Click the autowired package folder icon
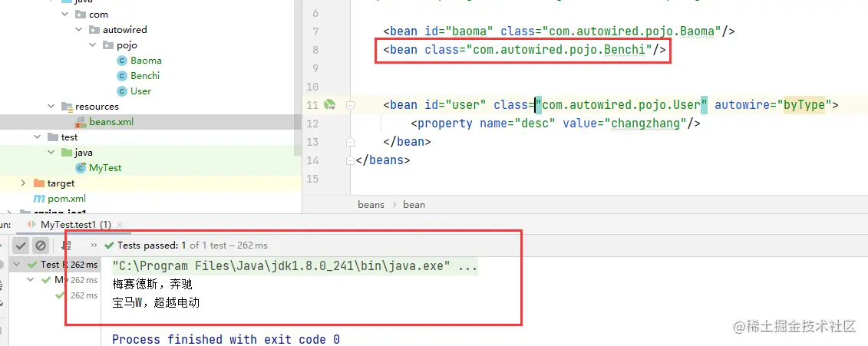Viewport: 868px width, 346px height. [x=94, y=30]
